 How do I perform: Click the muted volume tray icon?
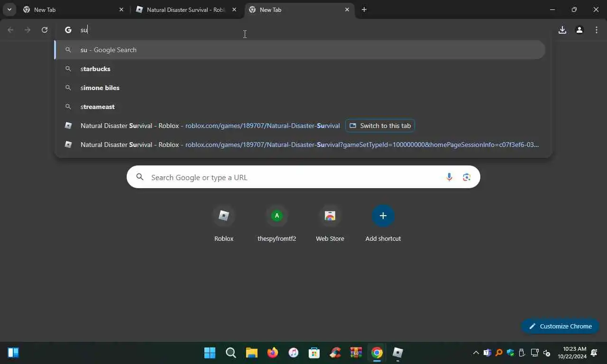[x=547, y=353]
